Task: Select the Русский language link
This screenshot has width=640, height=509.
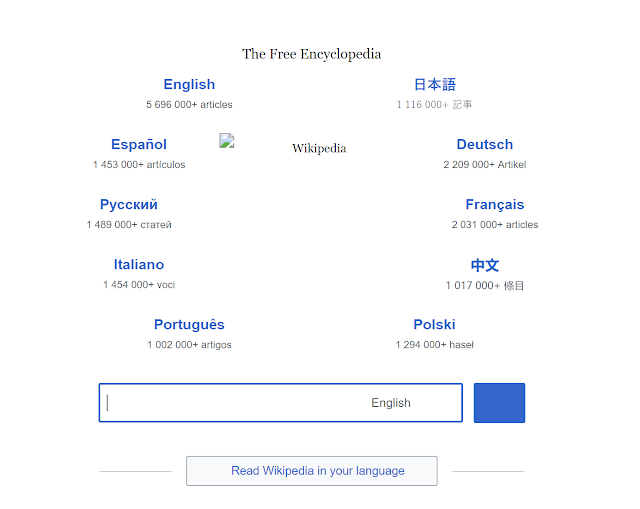Action: click(129, 204)
